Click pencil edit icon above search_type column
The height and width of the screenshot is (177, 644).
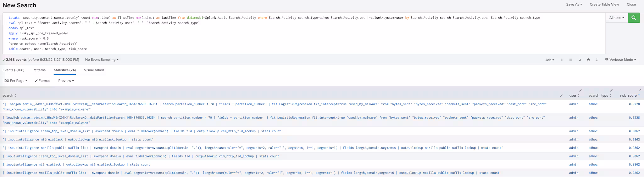[611, 90]
